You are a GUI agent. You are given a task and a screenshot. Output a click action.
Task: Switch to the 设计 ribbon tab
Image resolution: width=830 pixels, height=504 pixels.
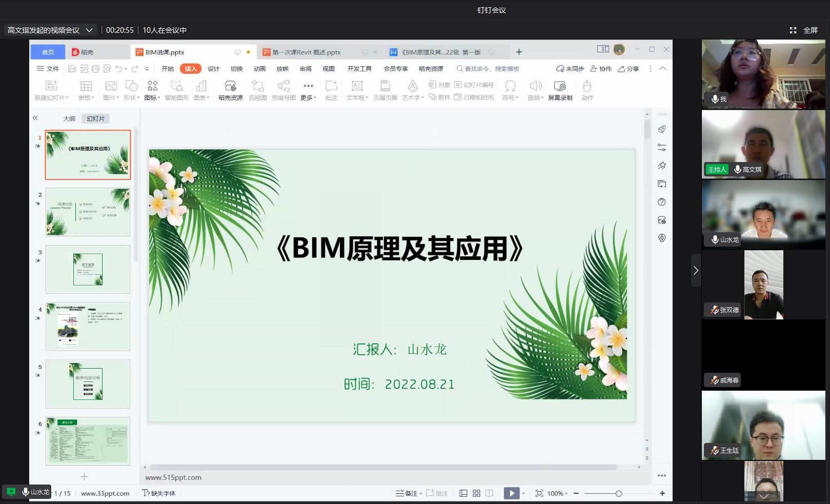click(x=213, y=69)
